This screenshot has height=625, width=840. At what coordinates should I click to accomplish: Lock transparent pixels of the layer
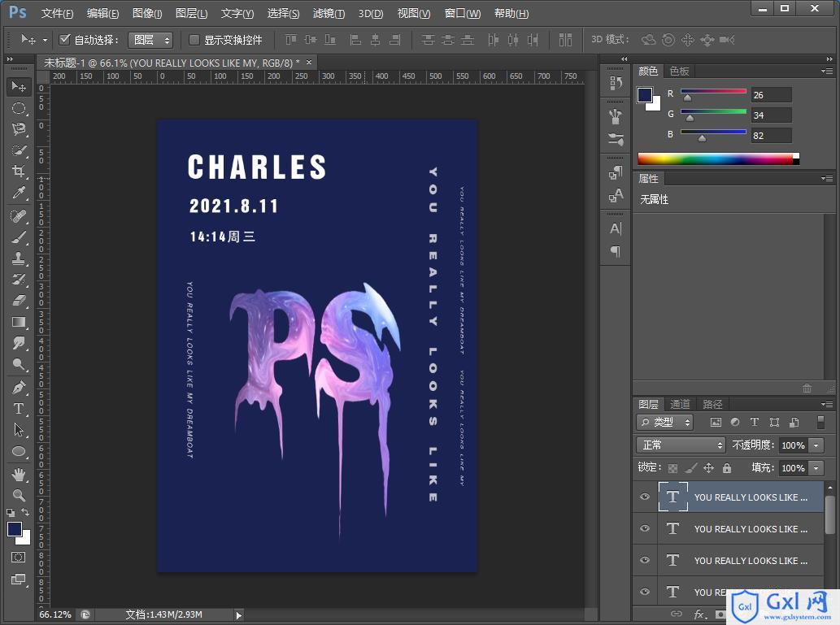coord(672,468)
